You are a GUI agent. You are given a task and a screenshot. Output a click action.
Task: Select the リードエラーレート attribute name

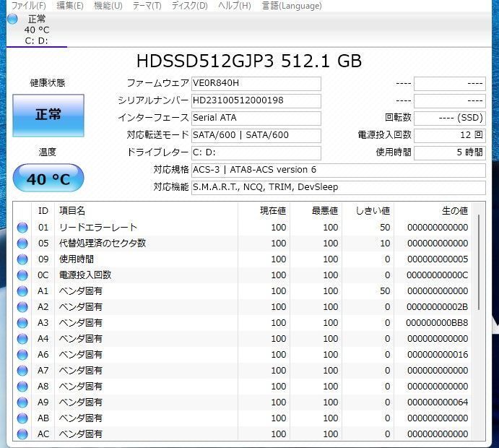(x=98, y=228)
